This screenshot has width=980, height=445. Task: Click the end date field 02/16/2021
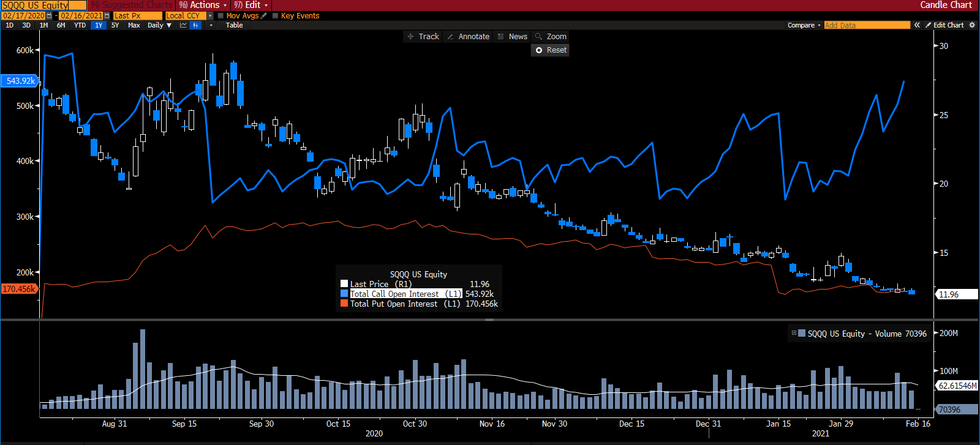pyautogui.click(x=81, y=16)
